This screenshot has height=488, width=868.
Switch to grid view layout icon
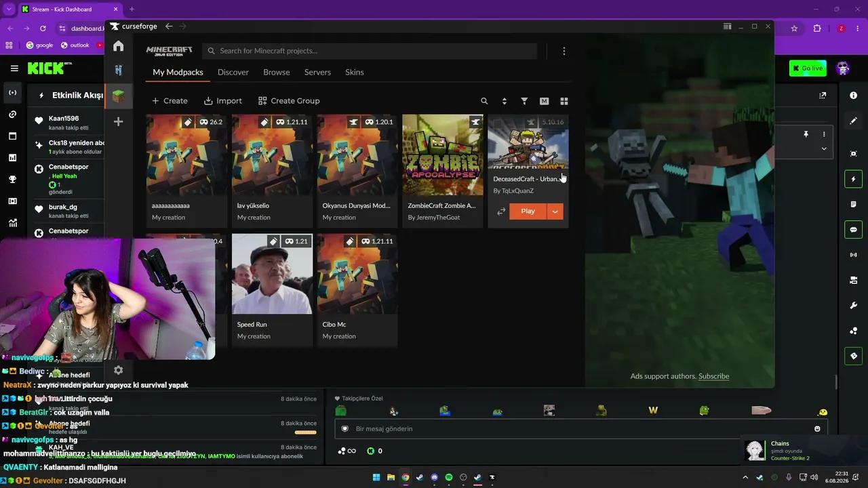(x=564, y=101)
